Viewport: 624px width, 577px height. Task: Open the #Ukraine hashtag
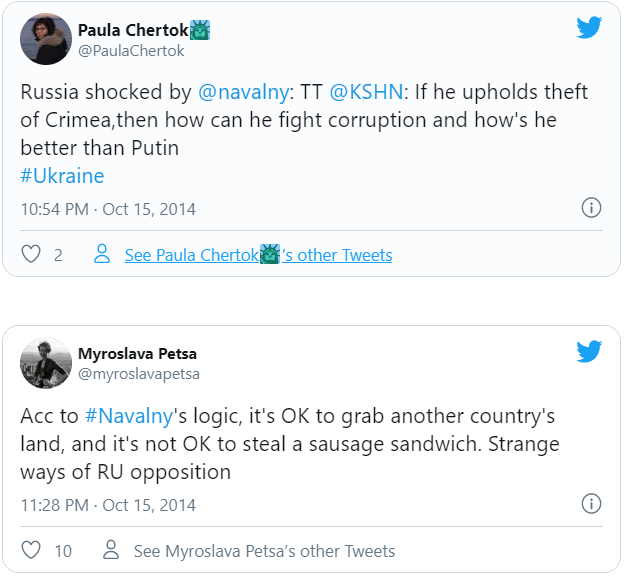point(62,176)
